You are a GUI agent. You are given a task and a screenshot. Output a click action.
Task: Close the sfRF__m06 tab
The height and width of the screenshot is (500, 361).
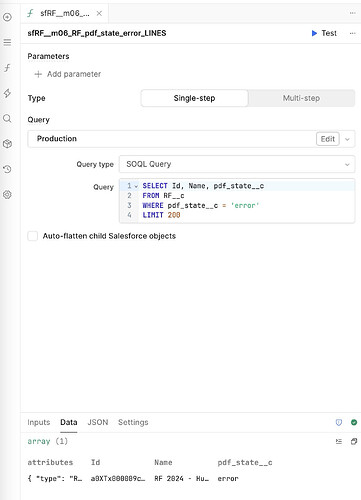click(99, 13)
